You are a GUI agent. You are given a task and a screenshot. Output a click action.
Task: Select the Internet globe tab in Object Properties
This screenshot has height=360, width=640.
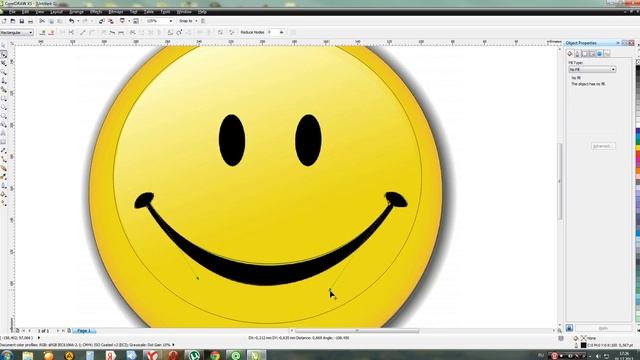[600, 53]
